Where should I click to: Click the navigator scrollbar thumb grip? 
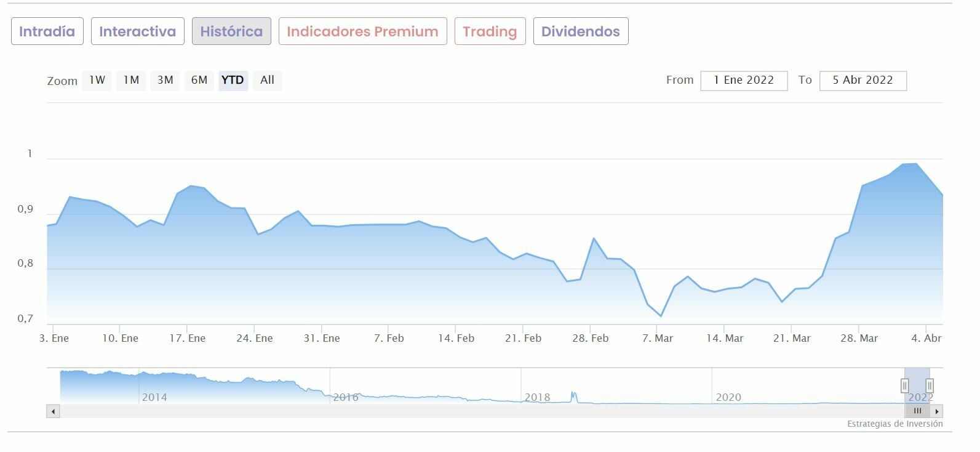click(917, 411)
